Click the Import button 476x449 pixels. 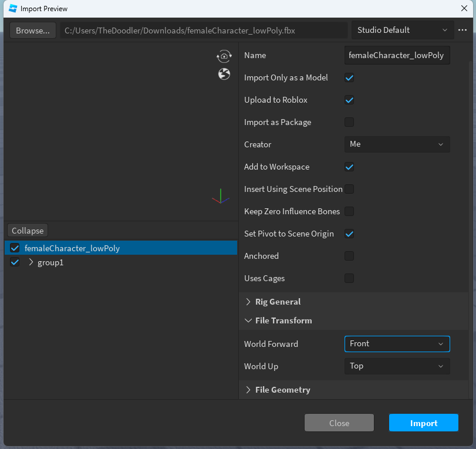pos(423,423)
